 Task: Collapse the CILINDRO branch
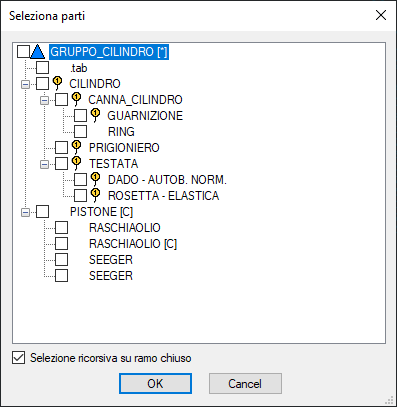tap(25, 84)
